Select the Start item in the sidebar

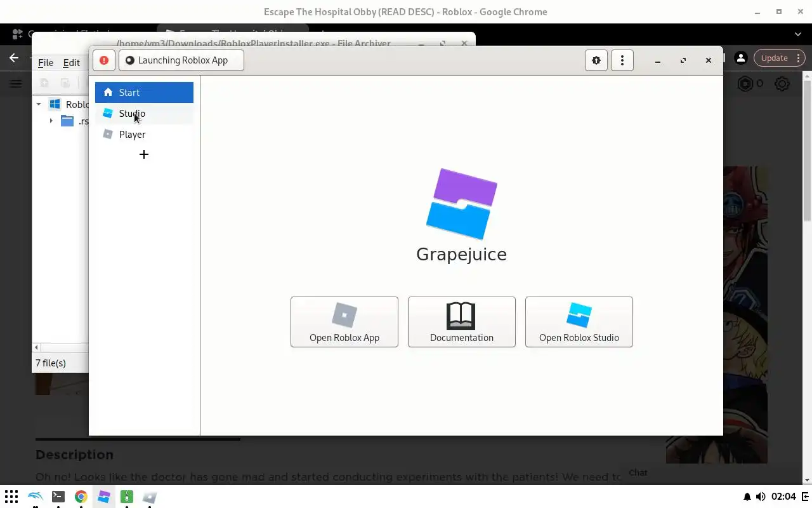pos(144,92)
